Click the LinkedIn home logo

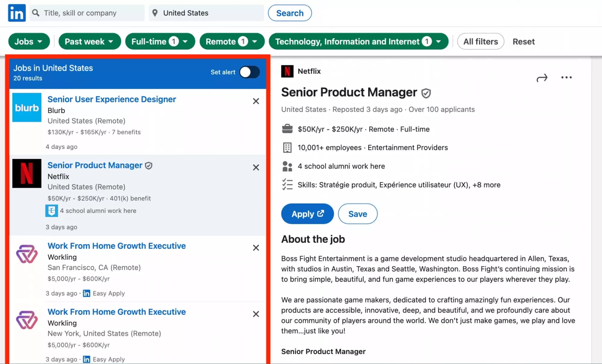coord(17,13)
